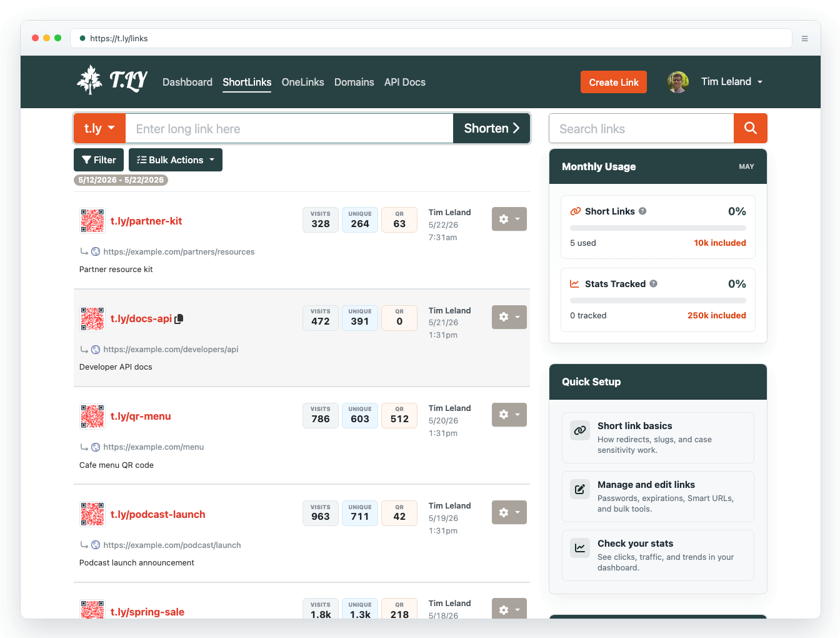This screenshot has width=840, height=638.
Task: Click the browser address bar showing https://t.ly/links
Action: [x=431, y=38]
